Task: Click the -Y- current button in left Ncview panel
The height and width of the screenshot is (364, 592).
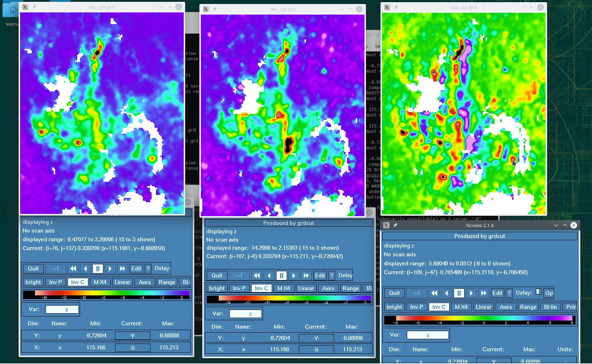Action: tap(133, 336)
